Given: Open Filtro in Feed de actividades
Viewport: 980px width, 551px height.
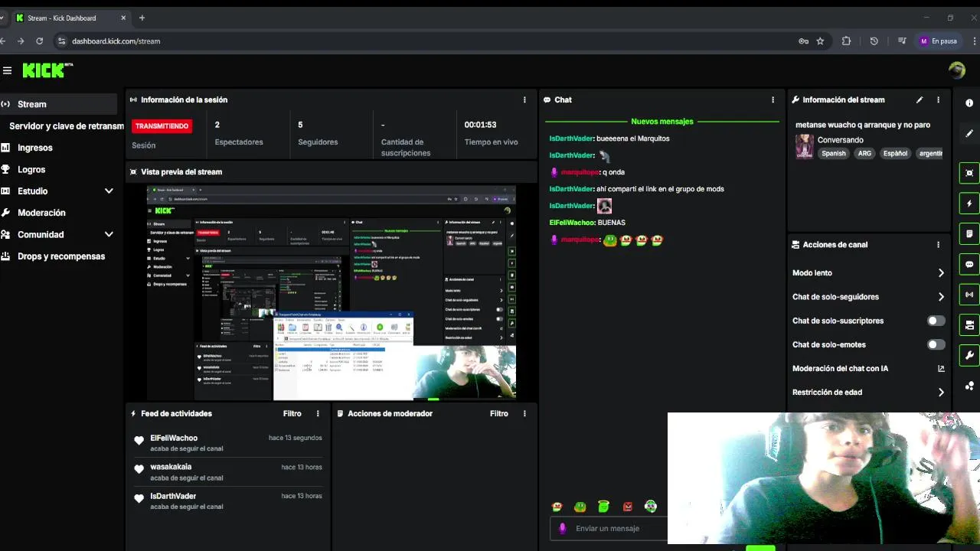Looking at the screenshot, I should (292, 413).
